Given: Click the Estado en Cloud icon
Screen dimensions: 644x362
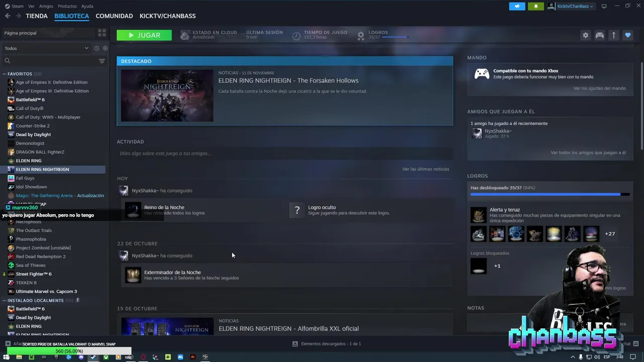Looking at the screenshot, I should tap(185, 35).
